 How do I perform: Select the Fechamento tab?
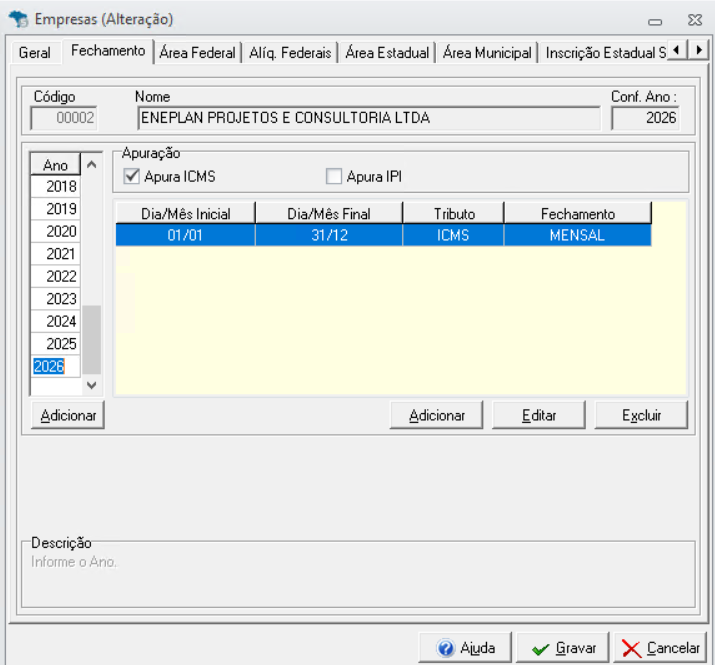(108, 51)
